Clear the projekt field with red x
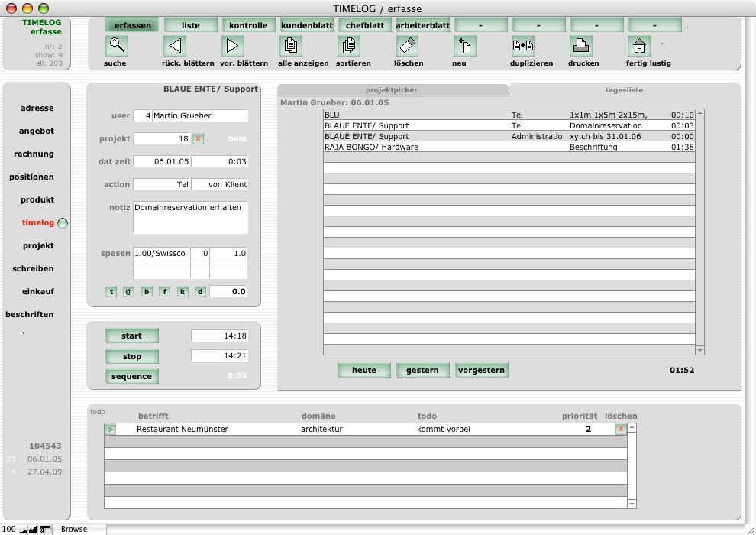 198,138
